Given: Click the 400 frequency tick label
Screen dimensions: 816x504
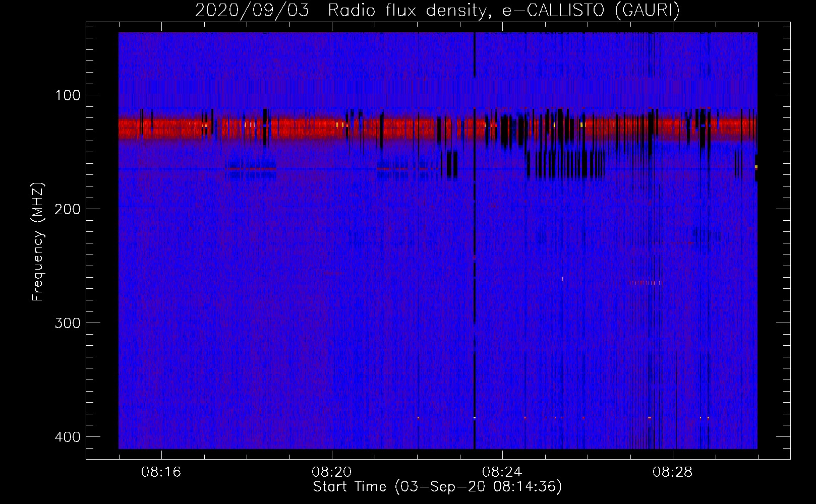Looking at the screenshot, I should pyautogui.click(x=68, y=437).
